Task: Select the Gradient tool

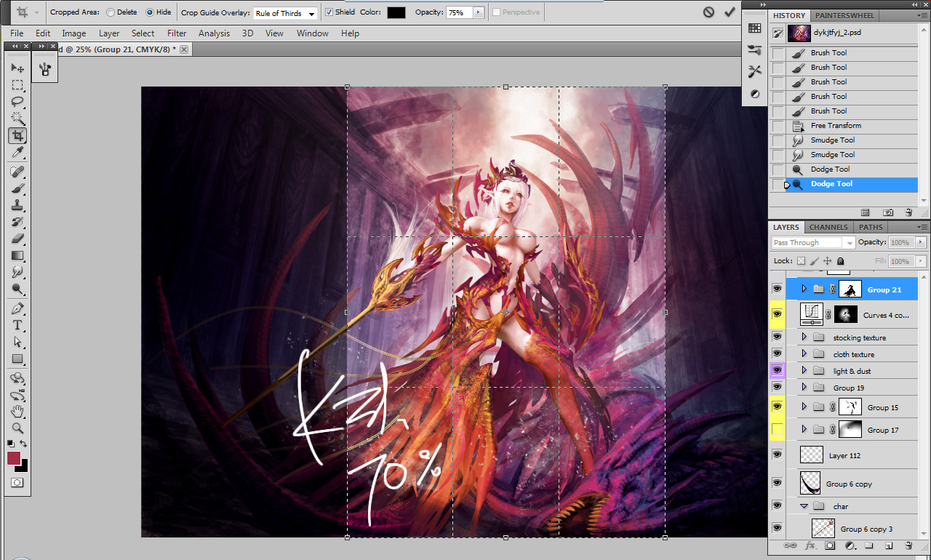Action: click(17, 255)
